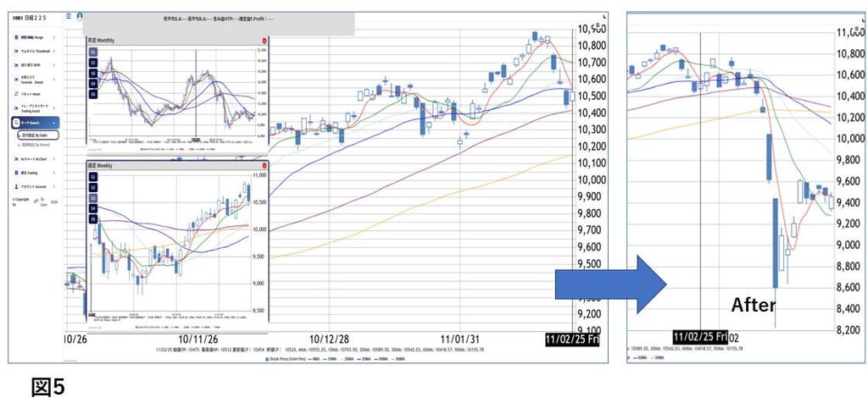Toggle S2 in the Weekly panel

93,187
